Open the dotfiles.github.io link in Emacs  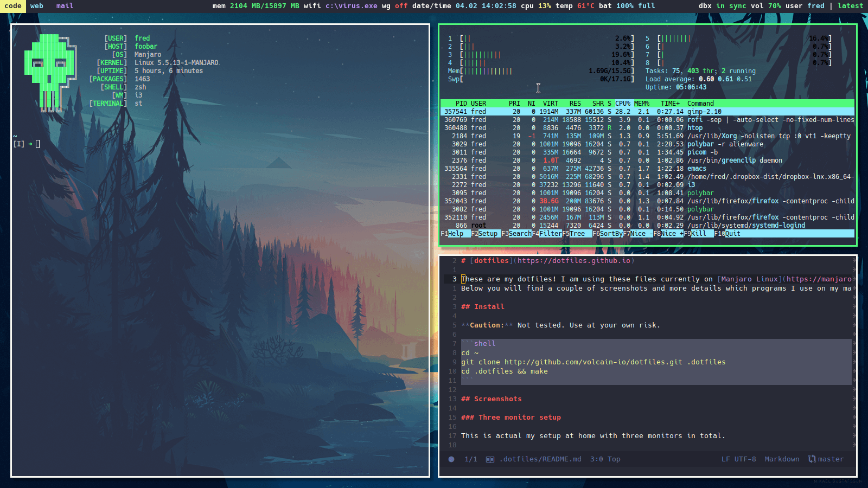coord(574,261)
